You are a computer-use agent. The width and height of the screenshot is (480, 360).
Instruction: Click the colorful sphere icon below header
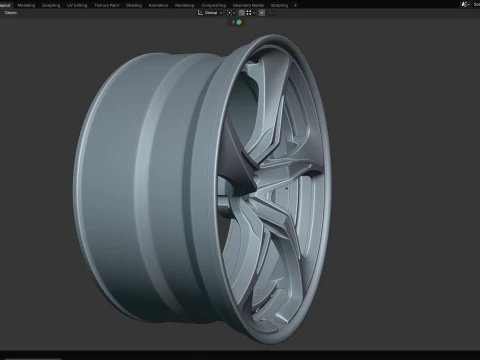pyautogui.click(x=239, y=22)
